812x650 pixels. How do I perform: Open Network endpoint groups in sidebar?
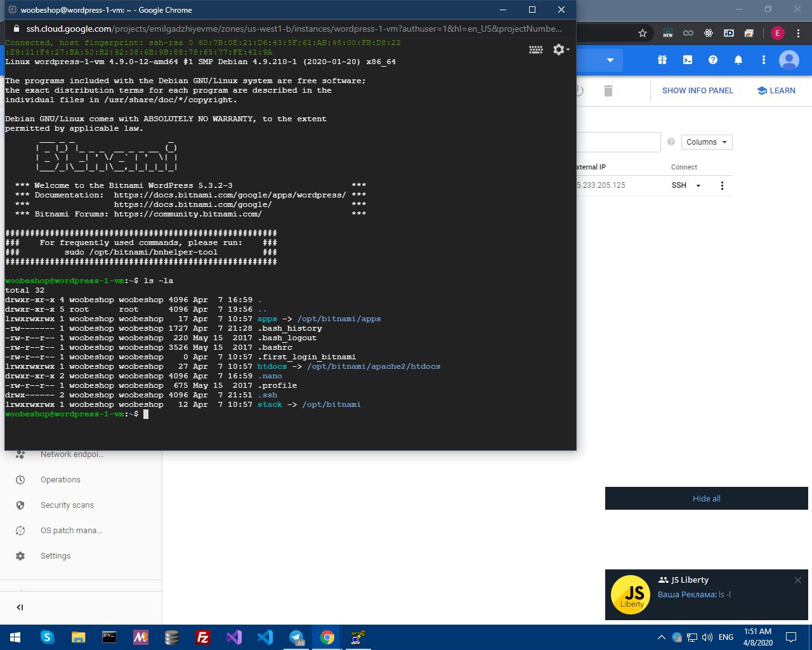(x=72, y=454)
